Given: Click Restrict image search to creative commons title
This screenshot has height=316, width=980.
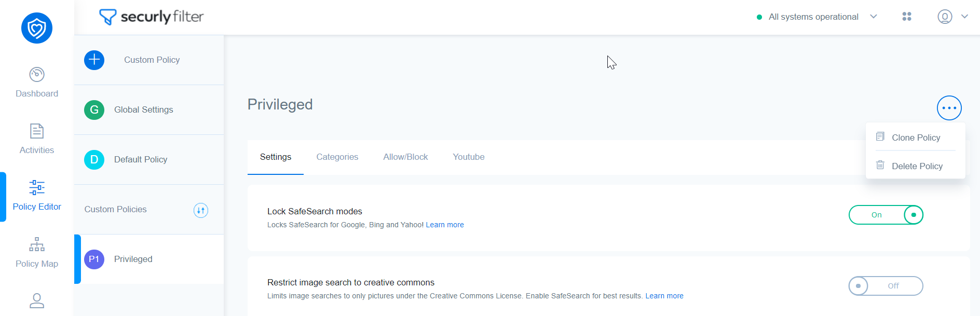Looking at the screenshot, I should pos(351,282).
